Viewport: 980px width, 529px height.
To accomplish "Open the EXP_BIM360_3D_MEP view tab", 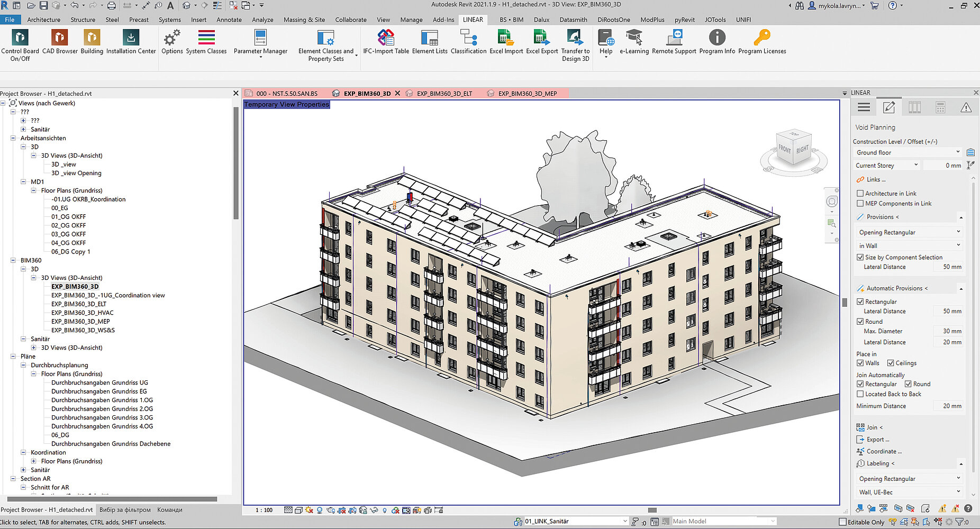I will point(527,94).
